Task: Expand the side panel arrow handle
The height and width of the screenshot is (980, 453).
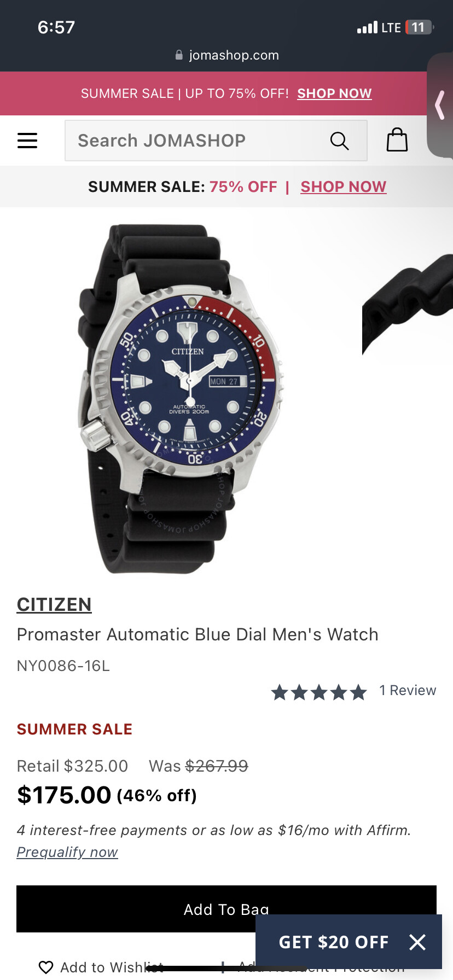Action: (440, 105)
